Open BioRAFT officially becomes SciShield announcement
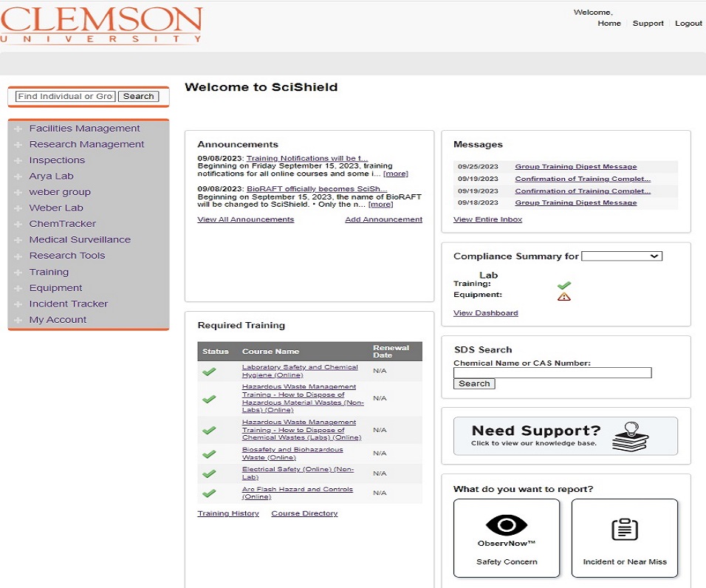This screenshot has height=588, width=706. pos(317,188)
